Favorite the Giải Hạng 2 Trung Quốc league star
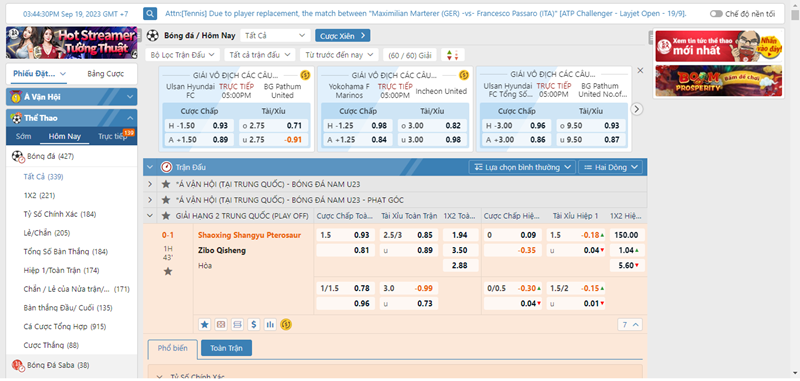Viewport: 800px width, 381px height. [x=165, y=216]
